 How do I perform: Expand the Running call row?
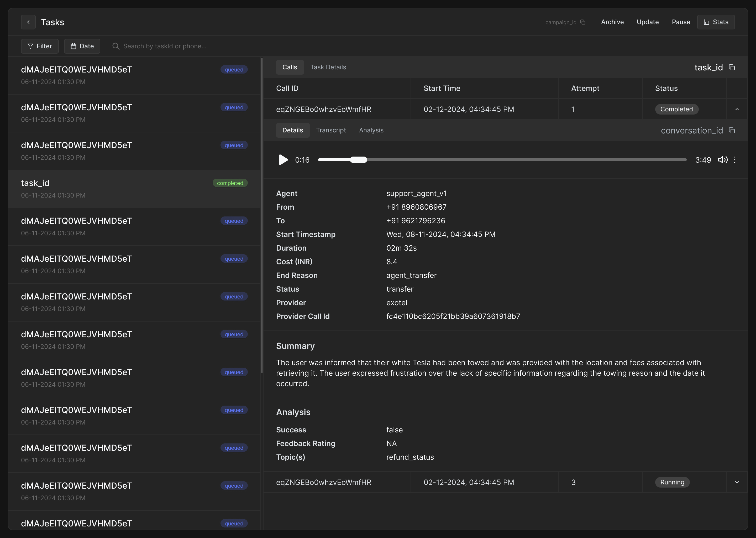pos(737,482)
